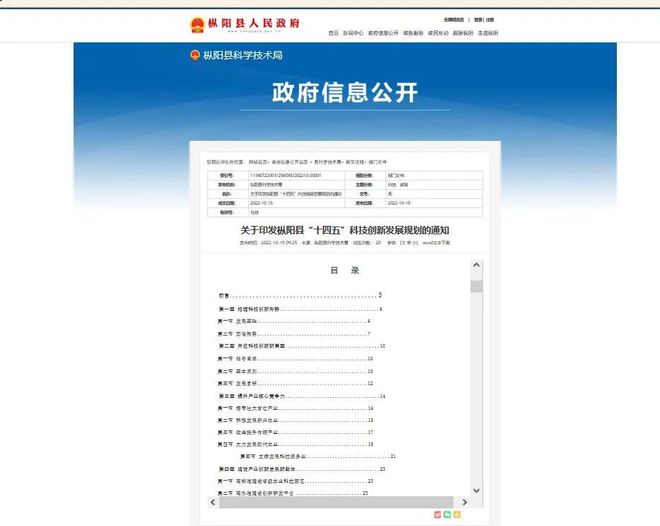Screen dimensions: 660x526
Task: Click the horizontal scrollbar thumb in the document viewer
Action: coord(336,502)
